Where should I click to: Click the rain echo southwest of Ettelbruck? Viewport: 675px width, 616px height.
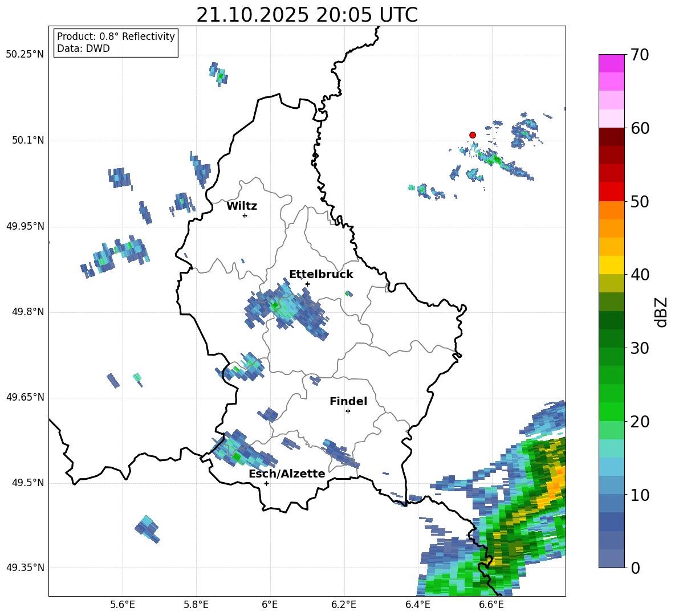286,309
